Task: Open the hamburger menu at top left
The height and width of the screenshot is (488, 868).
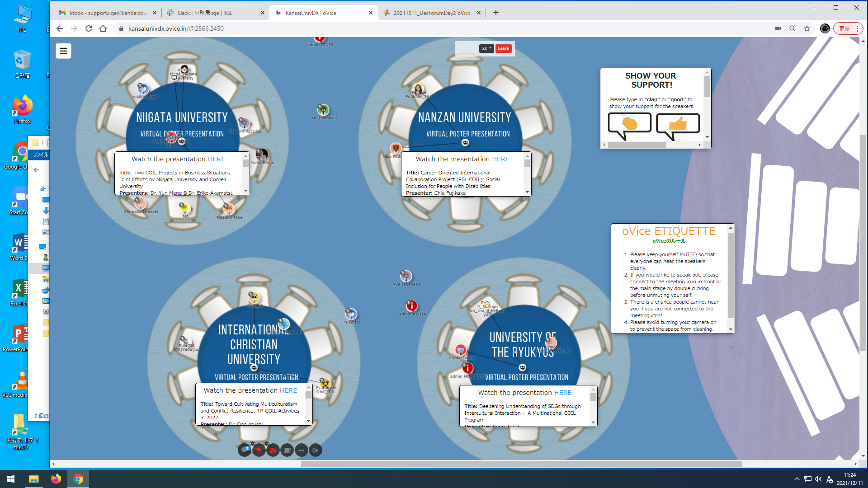Action: pyautogui.click(x=63, y=51)
